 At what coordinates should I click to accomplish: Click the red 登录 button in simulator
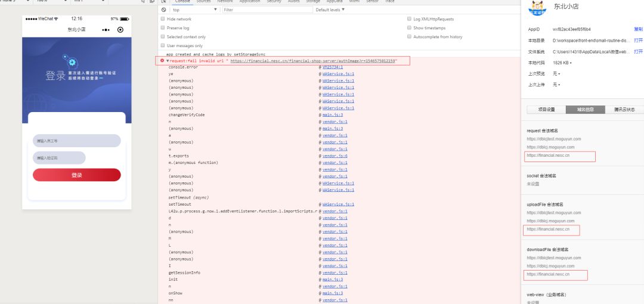[77, 175]
